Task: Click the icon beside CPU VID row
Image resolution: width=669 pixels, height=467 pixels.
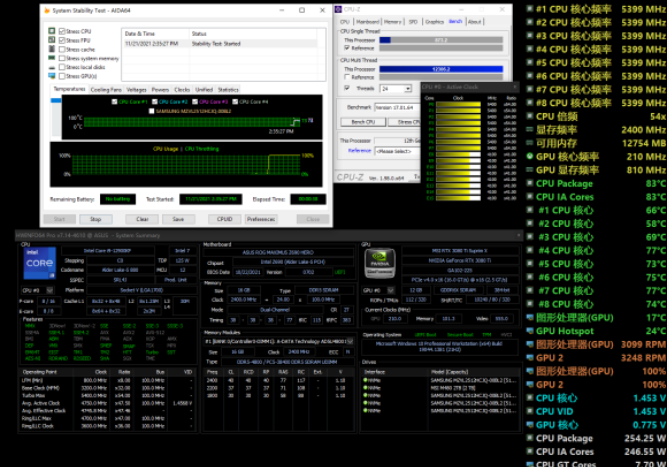Action: click(x=530, y=411)
